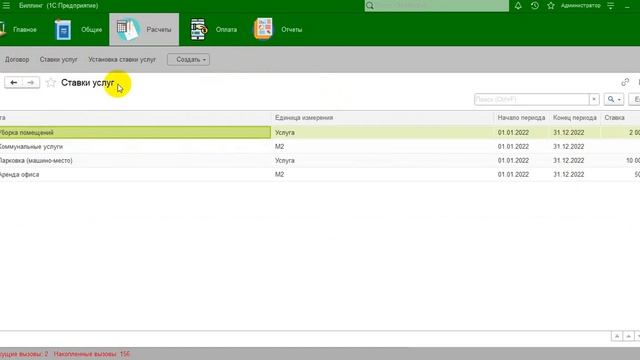The image size is (640, 360).
Task: Switch to the Оплата section
Action: pos(226,29)
